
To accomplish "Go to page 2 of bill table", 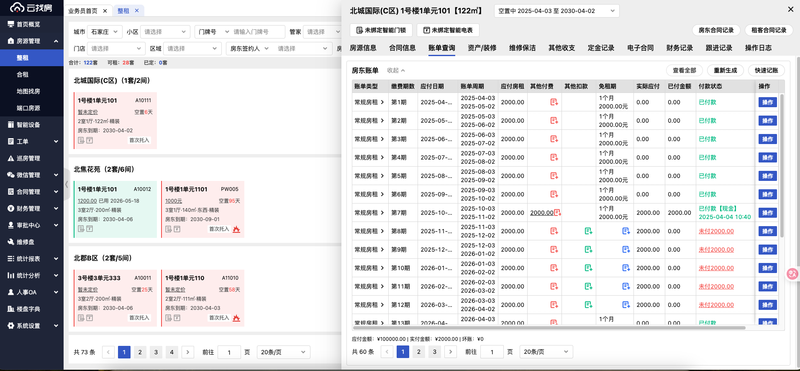I will click(x=418, y=352).
